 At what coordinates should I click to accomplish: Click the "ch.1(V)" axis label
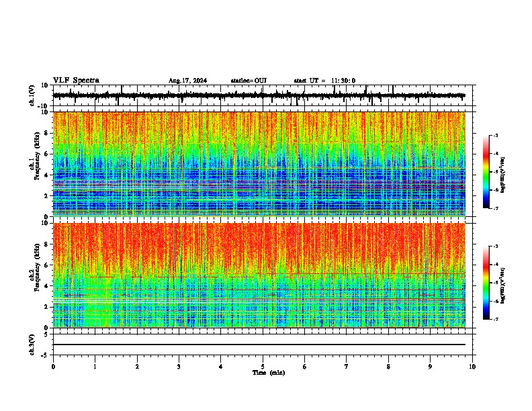click(x=32, y=95)
